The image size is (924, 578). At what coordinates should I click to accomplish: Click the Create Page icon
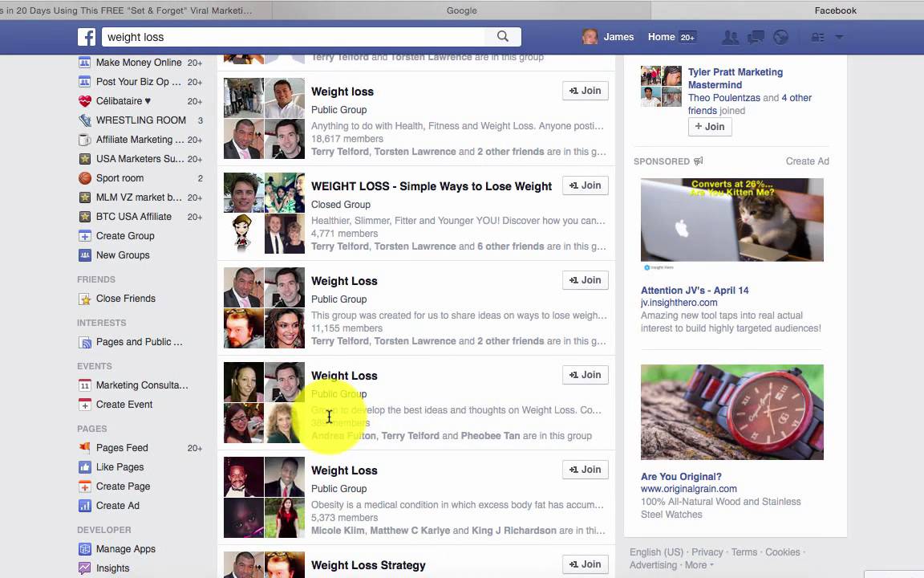[x=85, y=486]
